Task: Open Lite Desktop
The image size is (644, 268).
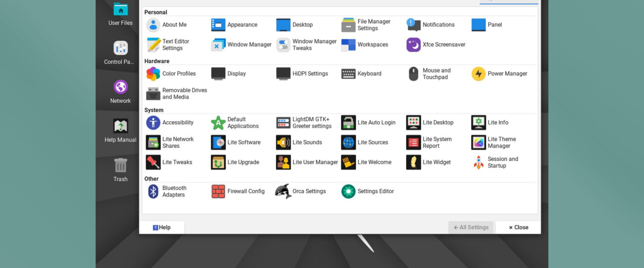Action: coord(430,123)
